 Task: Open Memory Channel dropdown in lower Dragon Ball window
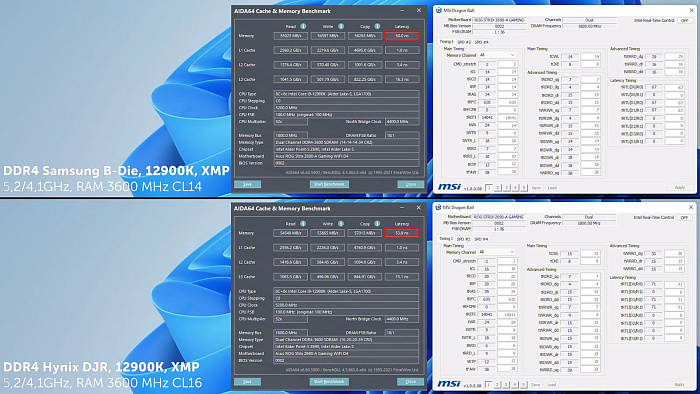pyautogui.click(x=497, y=252)
